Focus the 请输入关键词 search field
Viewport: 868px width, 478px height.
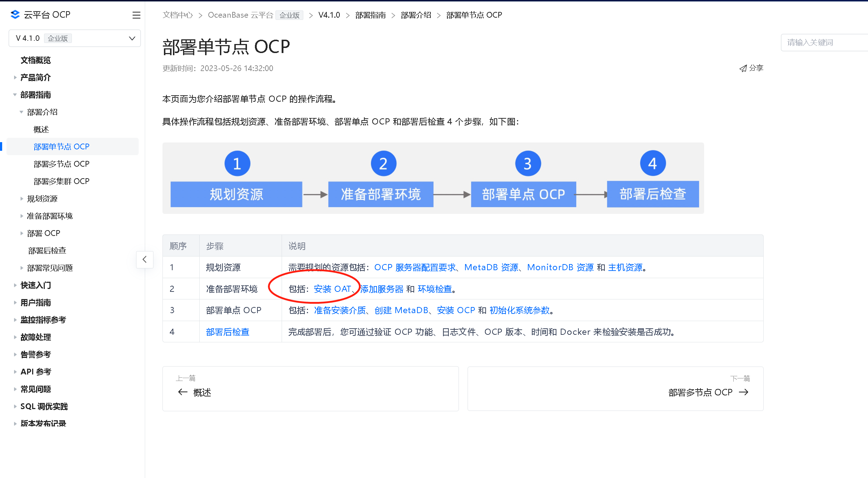point(825,43)
